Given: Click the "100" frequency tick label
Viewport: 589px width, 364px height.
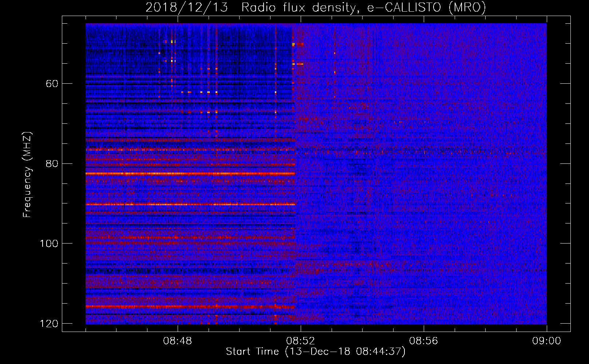Looking at the screenshot, I should click(x=49, y=244).
